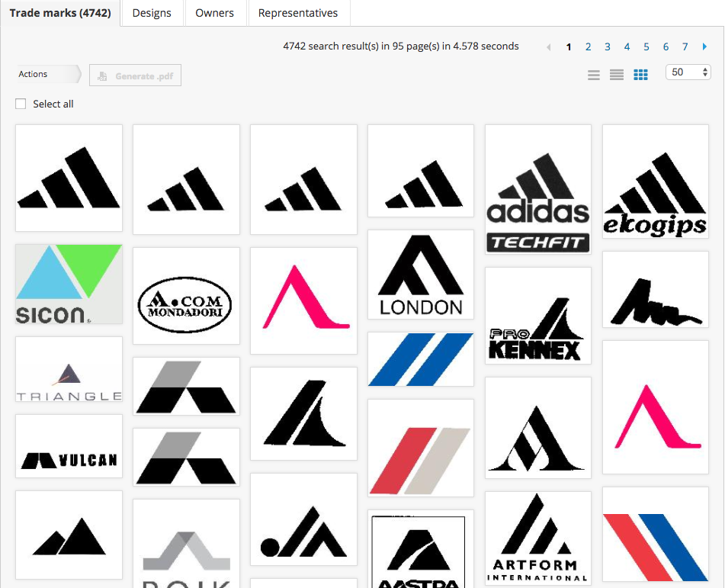Viewport: 725px width, 588px height.
Task: Open the SICON trademark result
Action: coord(69,284)
